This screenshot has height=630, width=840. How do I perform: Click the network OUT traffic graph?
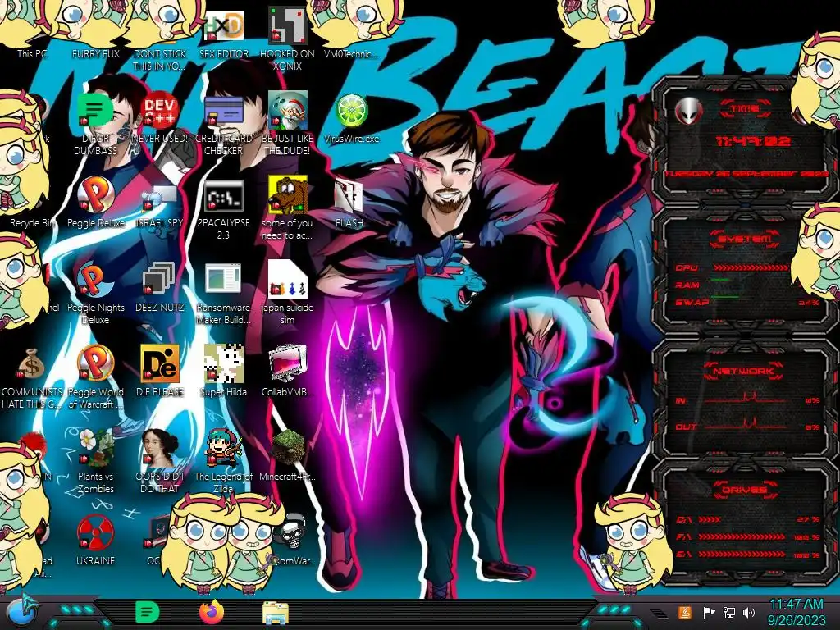745,425
